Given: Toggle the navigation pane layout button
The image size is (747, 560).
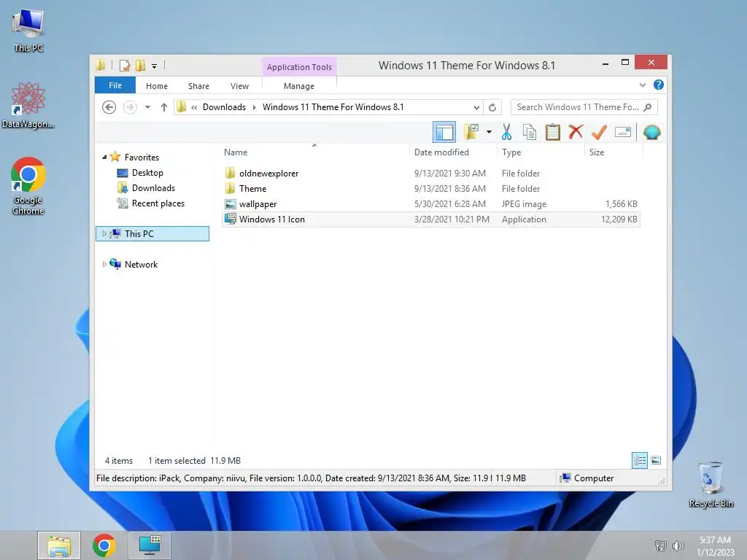Looking at the screenshot, I should coord(444,133).
